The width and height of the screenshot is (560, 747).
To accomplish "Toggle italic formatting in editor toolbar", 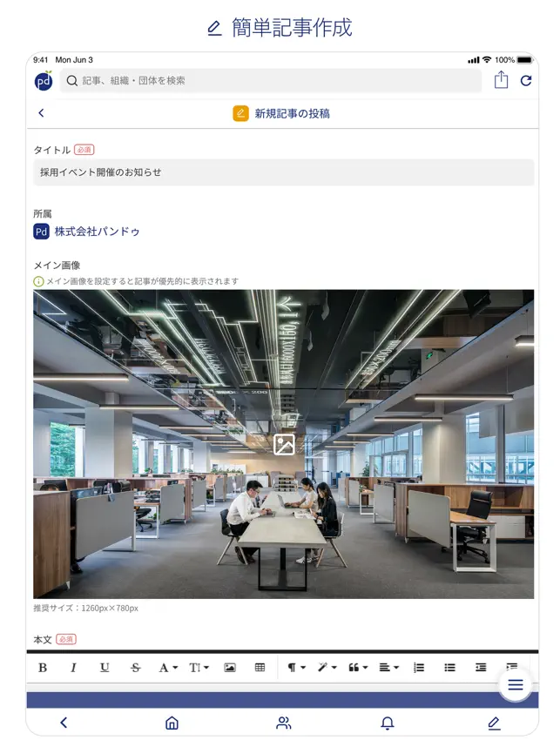I will pyautogui.click(x=73, y=668).
